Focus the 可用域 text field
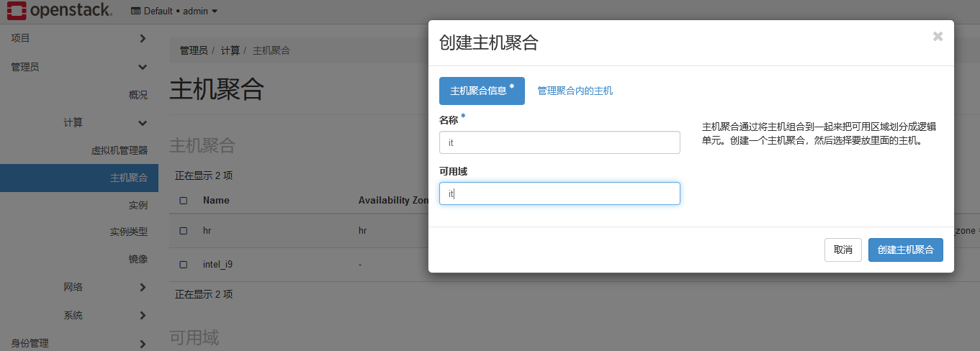 tap(559, 193)
